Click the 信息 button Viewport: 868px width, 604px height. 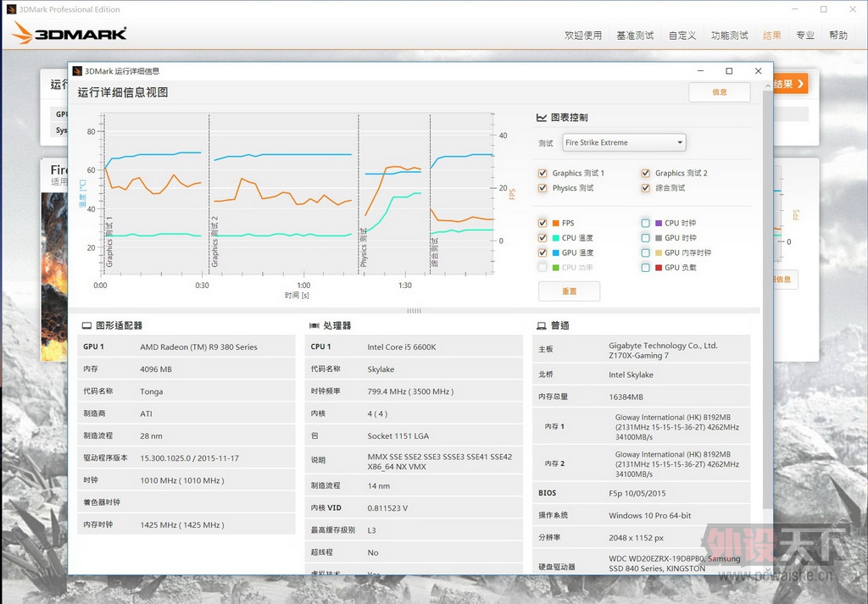click(719, 92)
